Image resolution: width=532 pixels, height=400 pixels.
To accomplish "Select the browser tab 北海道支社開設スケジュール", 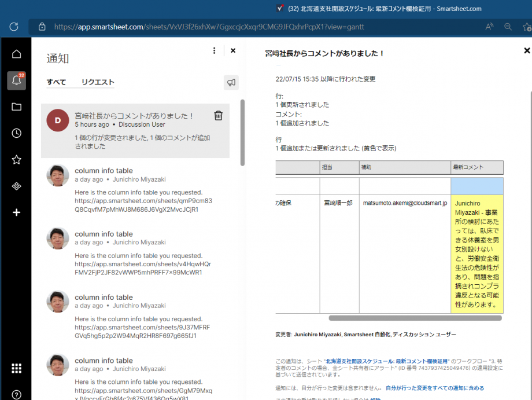I will tap(380, 9).
